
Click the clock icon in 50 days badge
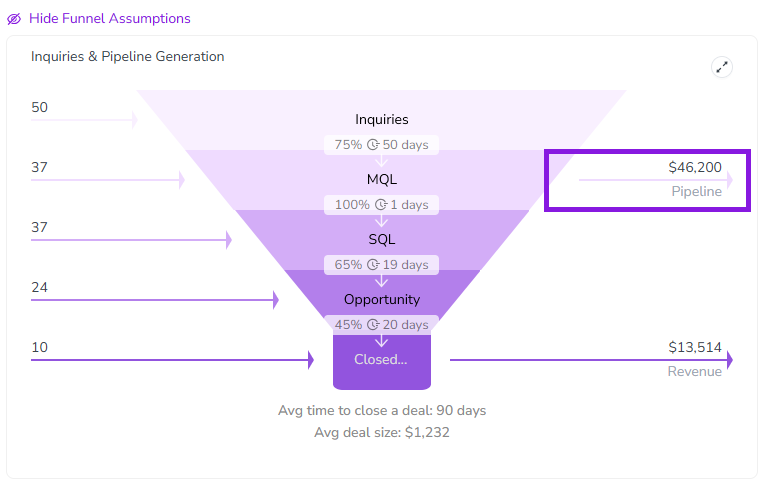tap(373, 145)
